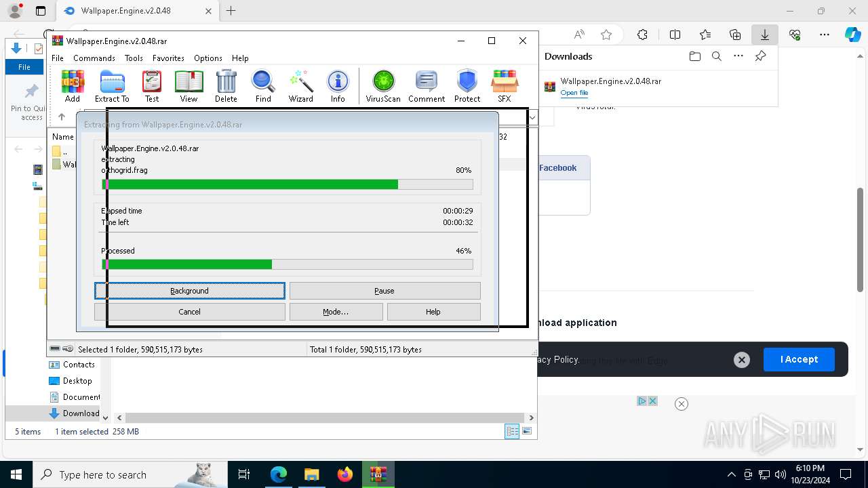Viewport: 868px width, 488px height.
Task: Switch Explorer to details view icon
Action: [512, 431]
